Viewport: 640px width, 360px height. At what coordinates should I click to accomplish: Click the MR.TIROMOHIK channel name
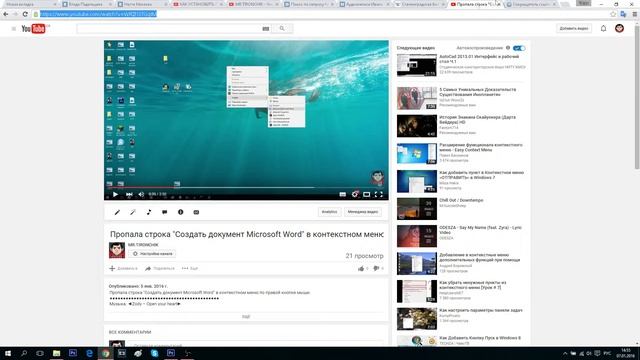(143, 245)
